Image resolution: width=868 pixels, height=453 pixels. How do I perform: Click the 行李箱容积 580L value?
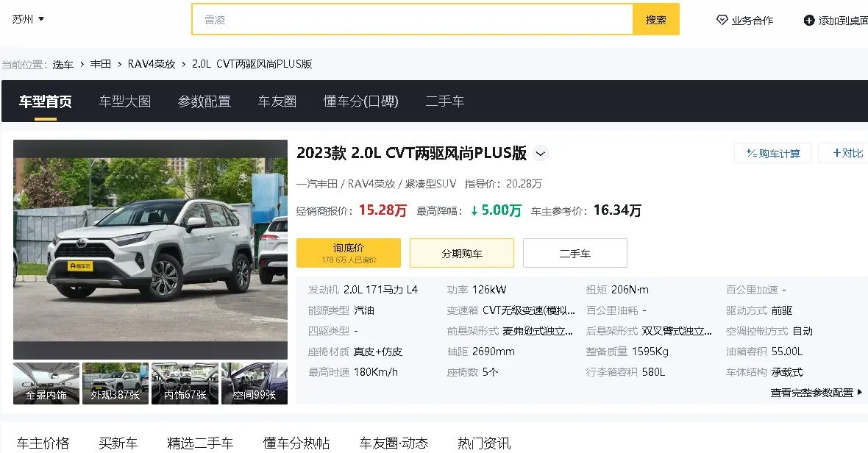coord(654,372)
